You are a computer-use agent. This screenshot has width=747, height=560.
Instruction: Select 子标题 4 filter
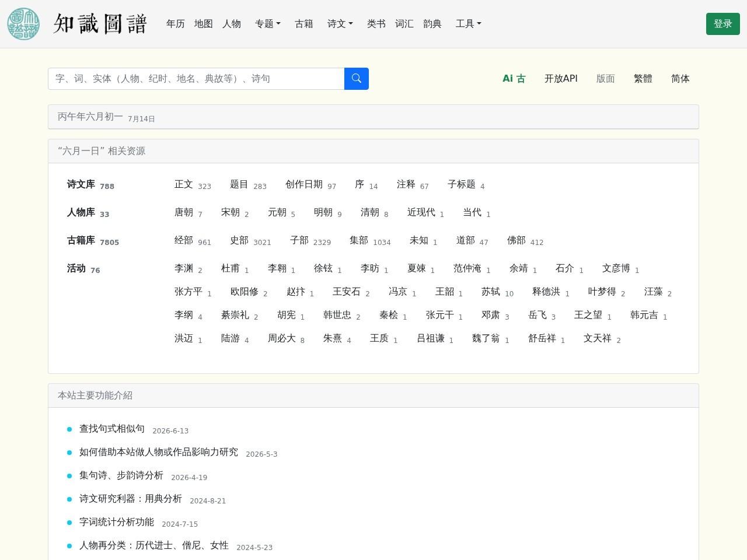[466, 184]
